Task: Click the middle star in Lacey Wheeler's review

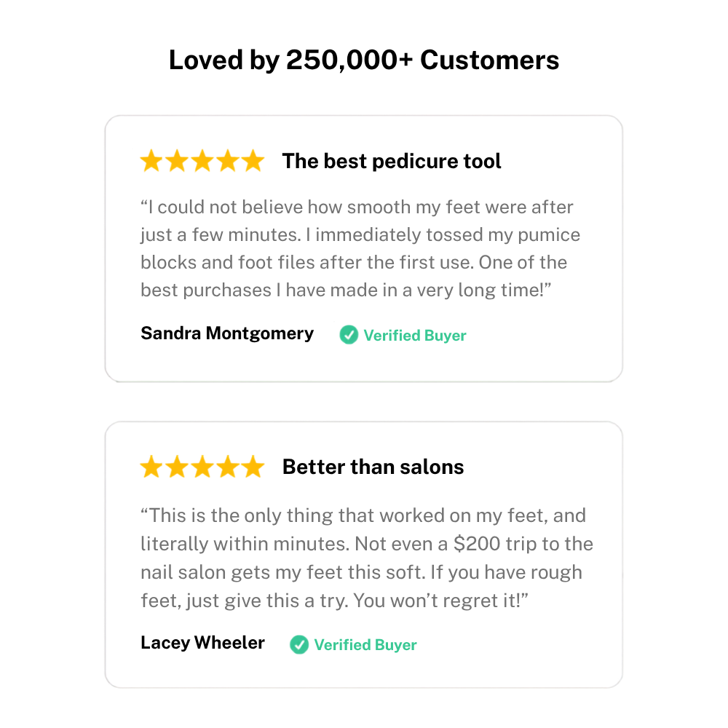Action: [x=203, y=467]
